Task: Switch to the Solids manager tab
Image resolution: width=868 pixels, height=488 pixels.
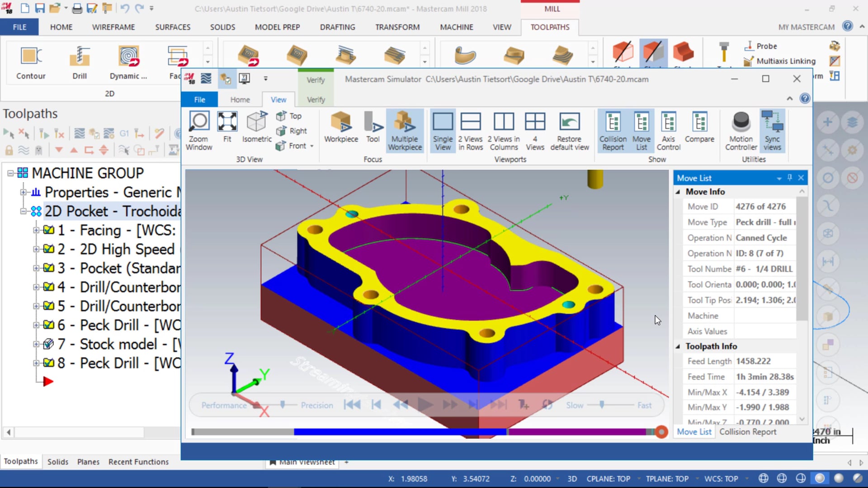Action: (x=58, y=461)
